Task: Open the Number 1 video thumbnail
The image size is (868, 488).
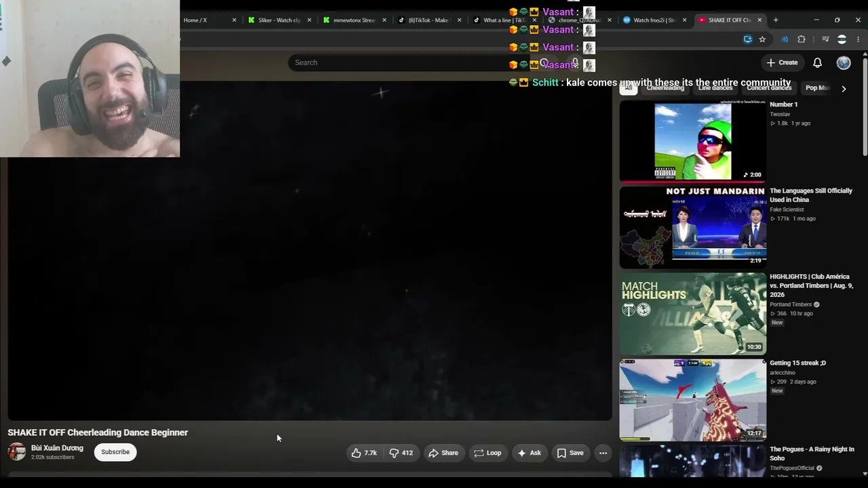Action: pos(693,142)
